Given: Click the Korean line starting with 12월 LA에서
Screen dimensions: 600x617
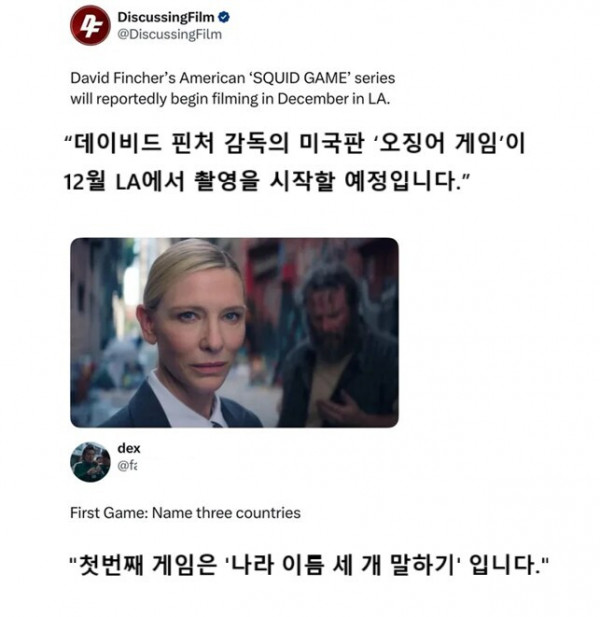Looking at the screenshot, I should pyautogui.click(x=267, y=181).
